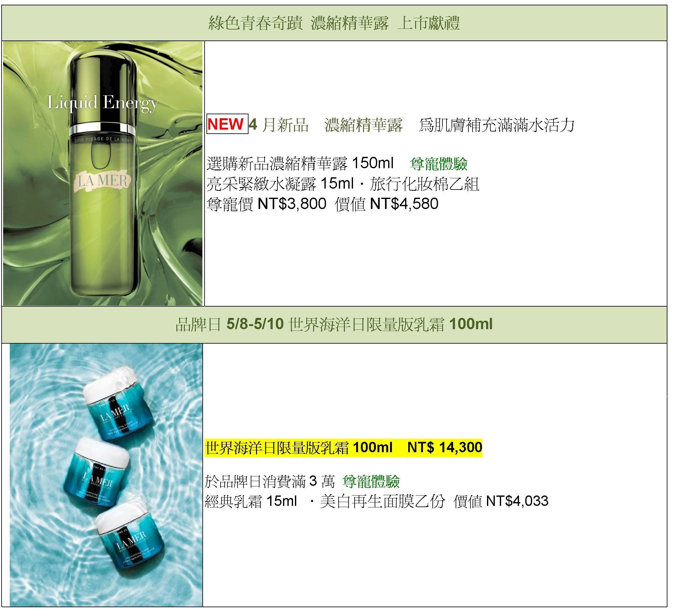674x616 pixels.
Task: Click the 為肌膚補充滿滿水活力 tagline
Action: (x=496, y=125)
